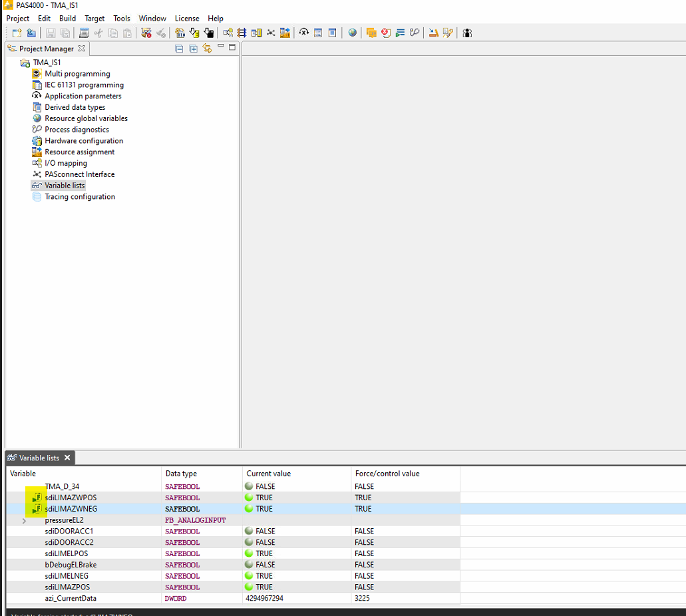Click the process diagnostics toolbar icon

click(415, 33)
